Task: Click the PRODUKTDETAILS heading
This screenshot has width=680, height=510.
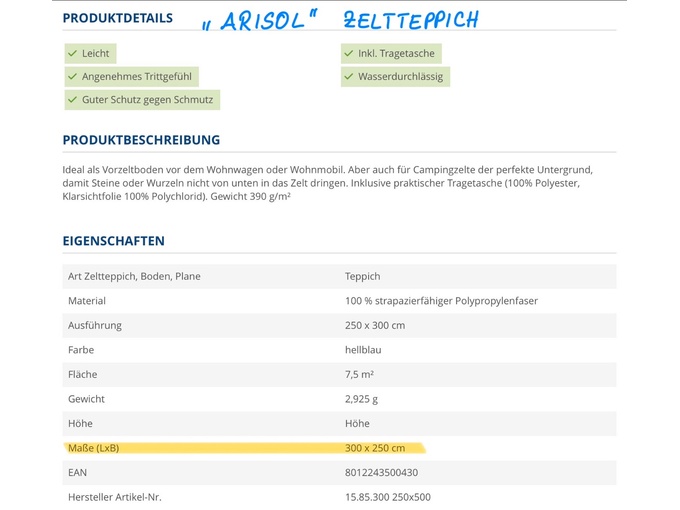Action: click(x=117, y=18)
